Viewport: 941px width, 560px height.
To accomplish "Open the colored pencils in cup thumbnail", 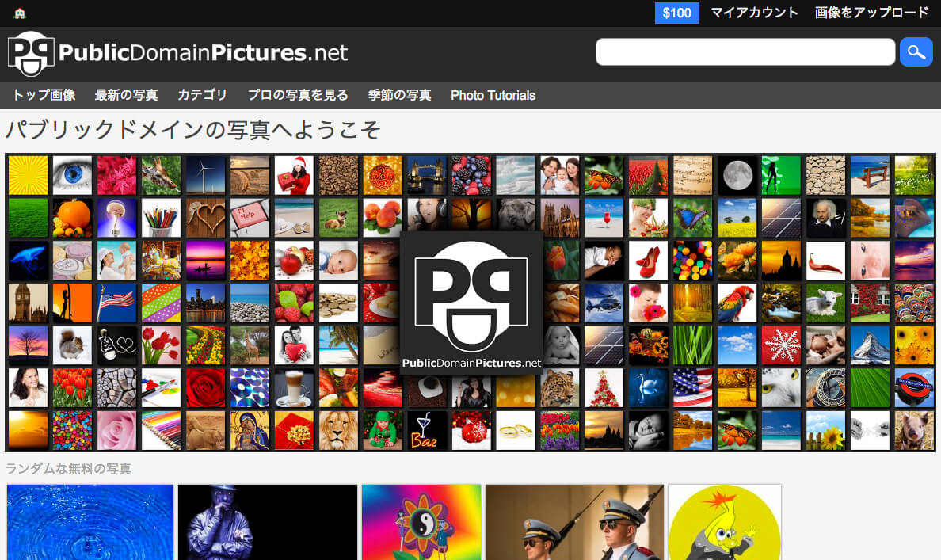I will pyautogui.click(x=162, y=218).
